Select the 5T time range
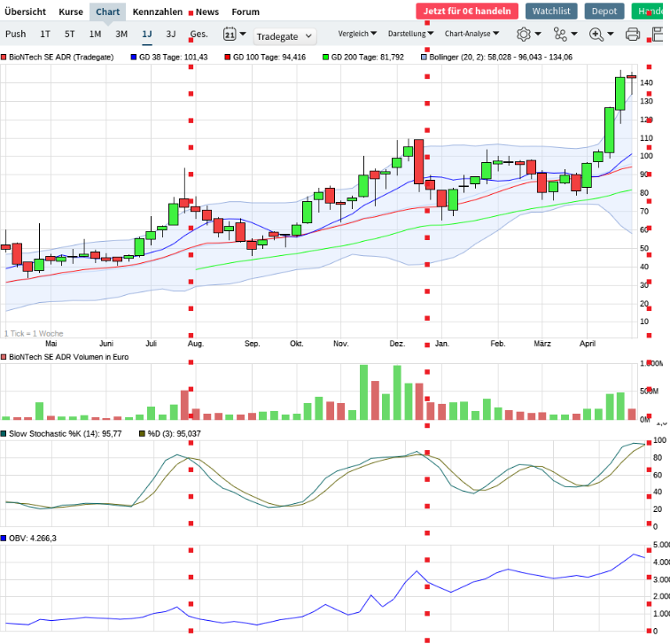670x644 pixels. (x=70, y=34)
